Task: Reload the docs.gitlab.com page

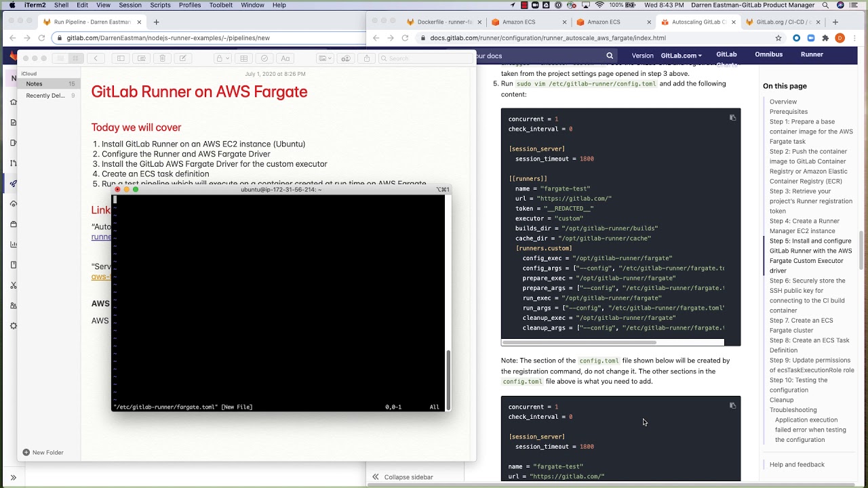Action: (405, 38)
